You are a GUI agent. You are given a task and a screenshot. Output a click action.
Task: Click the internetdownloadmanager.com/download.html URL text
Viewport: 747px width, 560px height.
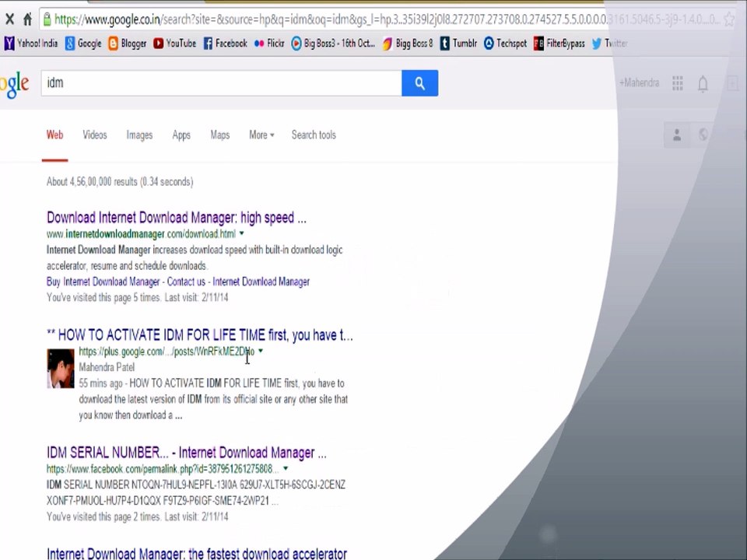pos(141,234)
